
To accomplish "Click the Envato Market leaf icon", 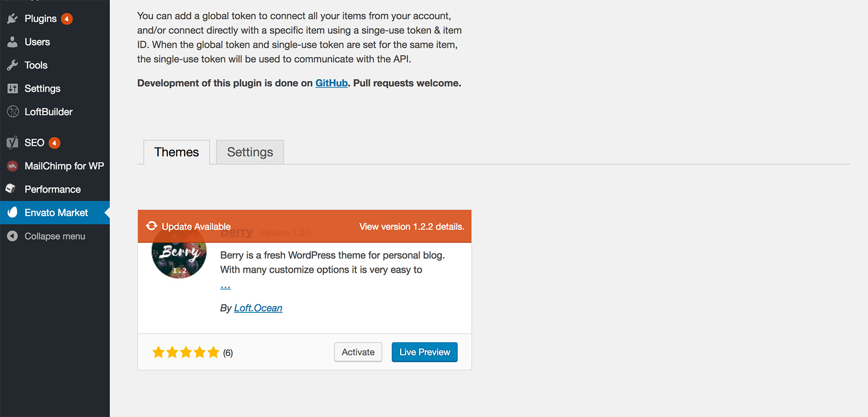I will coord(13,213).
